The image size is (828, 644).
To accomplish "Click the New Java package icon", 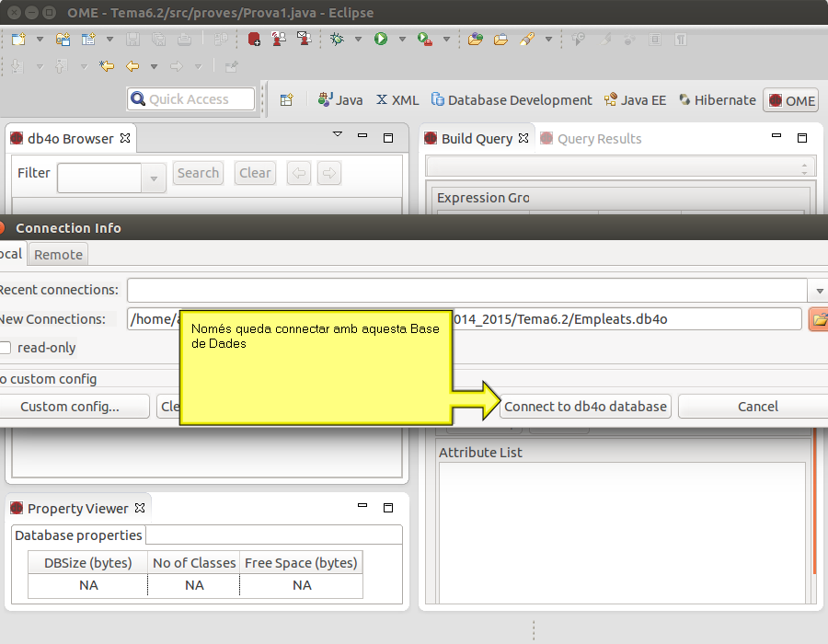I will (63, 39).
